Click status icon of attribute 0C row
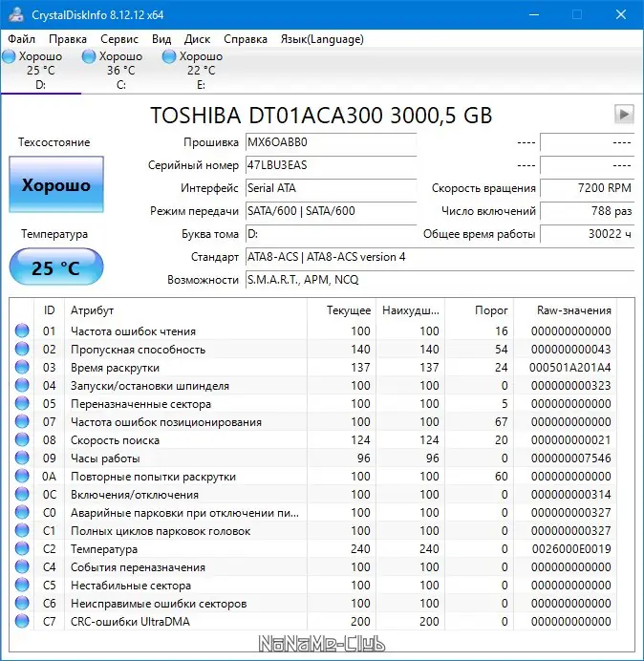 [x=22, y=494]
